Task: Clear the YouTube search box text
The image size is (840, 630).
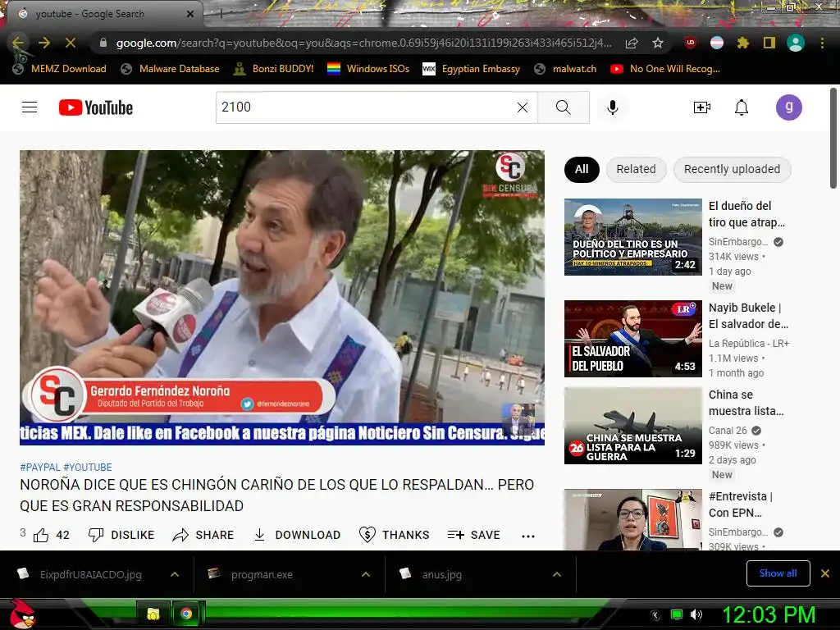Action: (x=523, y=107)
